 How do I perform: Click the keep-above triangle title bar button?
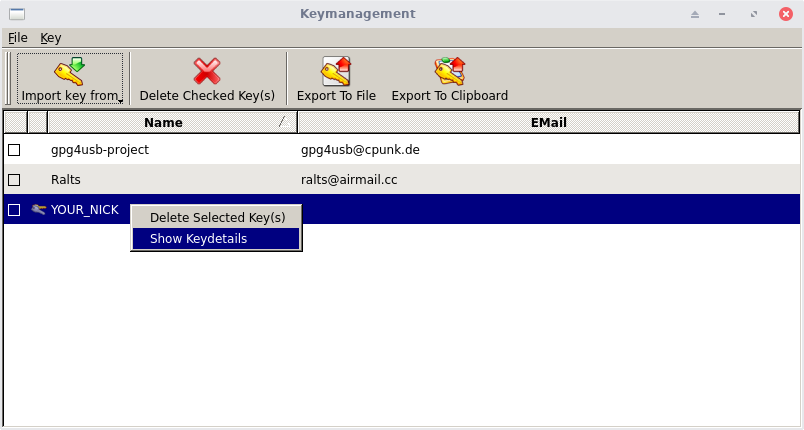point(695,14)
